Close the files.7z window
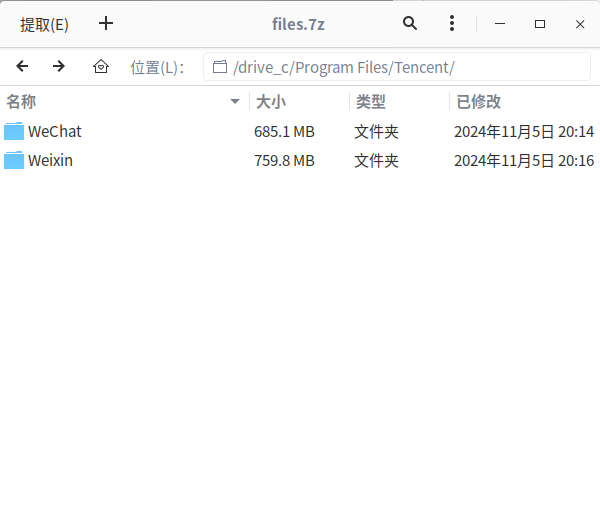 pyautogui.click(x=580, y=24)
